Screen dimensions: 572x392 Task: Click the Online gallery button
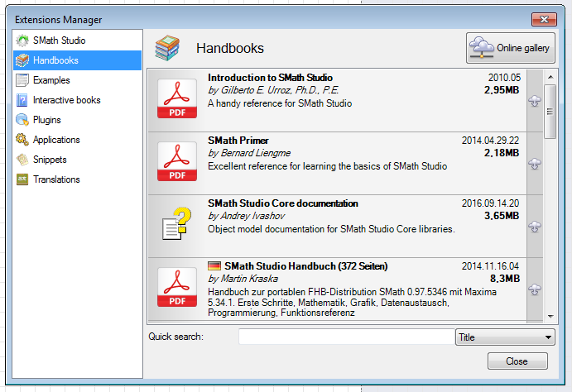[510, 49]
